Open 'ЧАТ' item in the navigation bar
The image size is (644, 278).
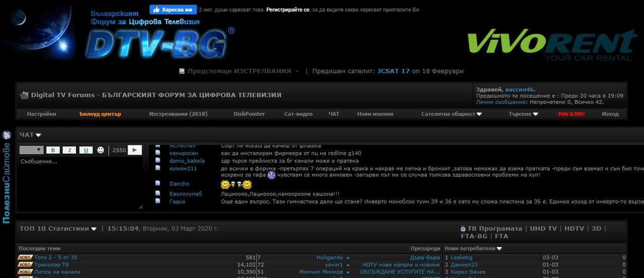(x=334, y=114)
